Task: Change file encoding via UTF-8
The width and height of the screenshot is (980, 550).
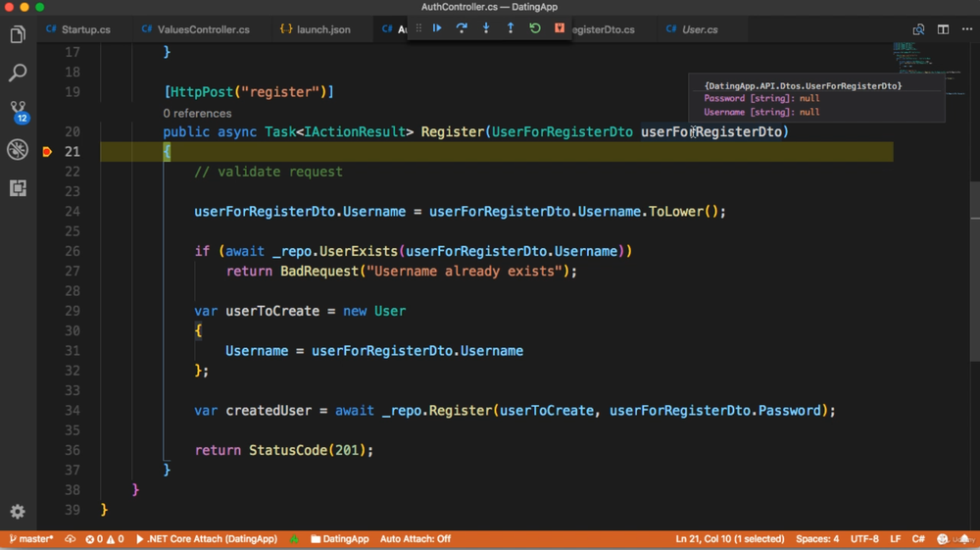Action: click(864, 539)
